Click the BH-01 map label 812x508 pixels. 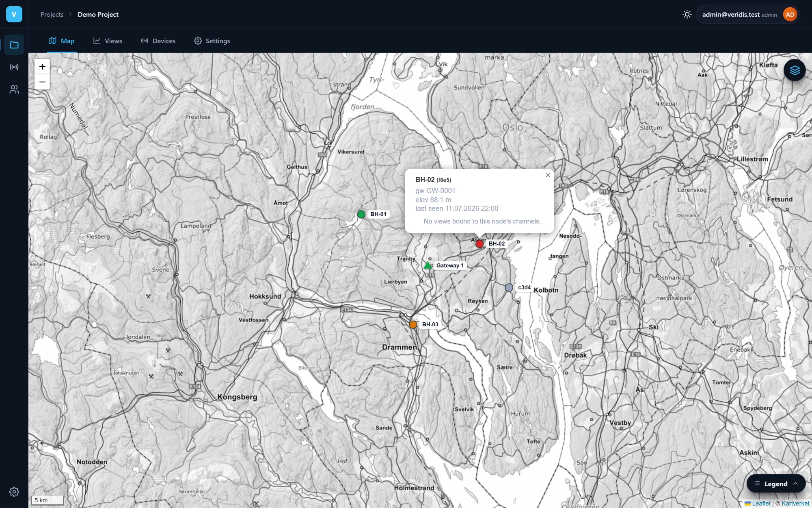378,214
